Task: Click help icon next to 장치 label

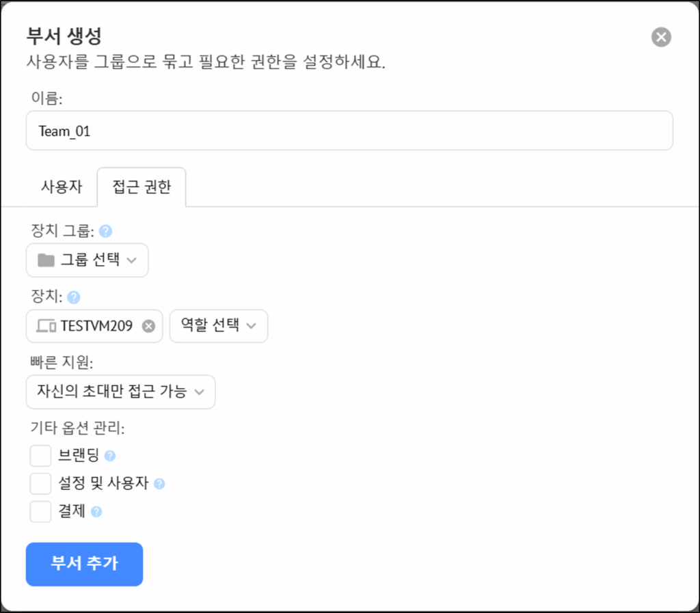Action: click(74, 297)
